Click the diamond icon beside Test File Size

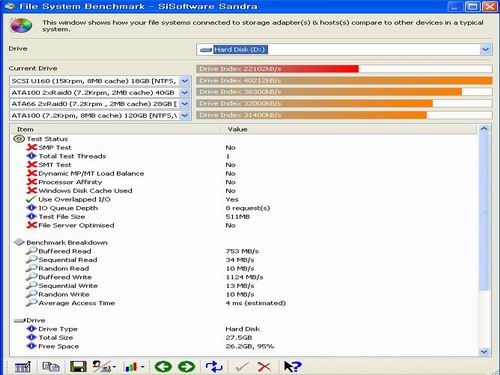coord(31,217)
